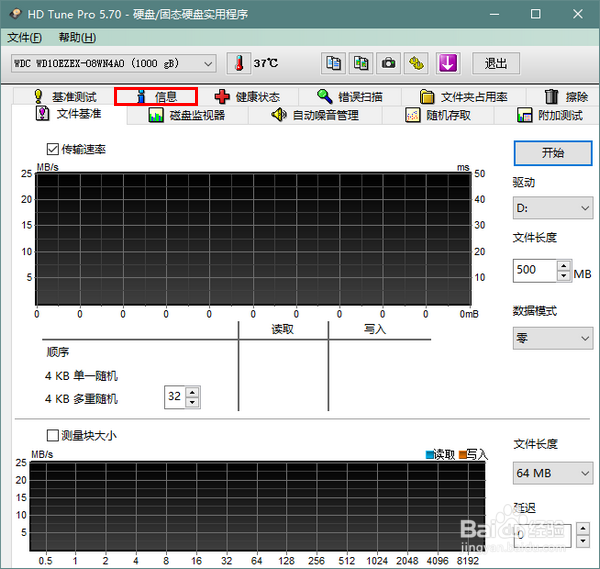Image resolution: width=600 pixels, height=569 pixels.
Task: Open the 驱动 D: drive dropdown
Action: tap(553, 208)
